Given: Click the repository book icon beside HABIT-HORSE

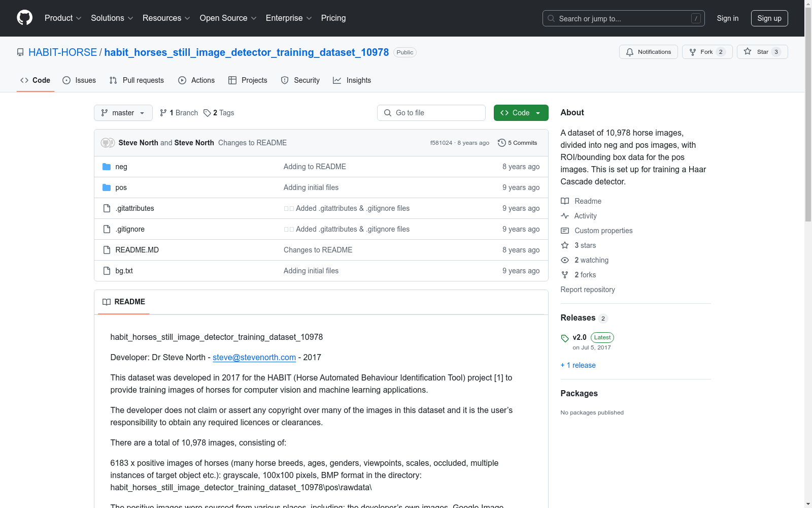Looking at the screenshot, I should [20, 52].
